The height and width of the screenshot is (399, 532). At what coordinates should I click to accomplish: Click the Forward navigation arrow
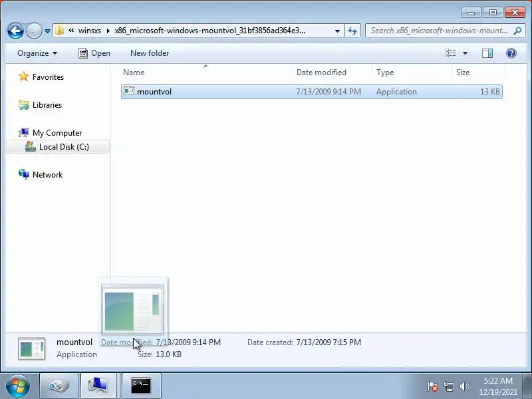(x=34, y=31)
